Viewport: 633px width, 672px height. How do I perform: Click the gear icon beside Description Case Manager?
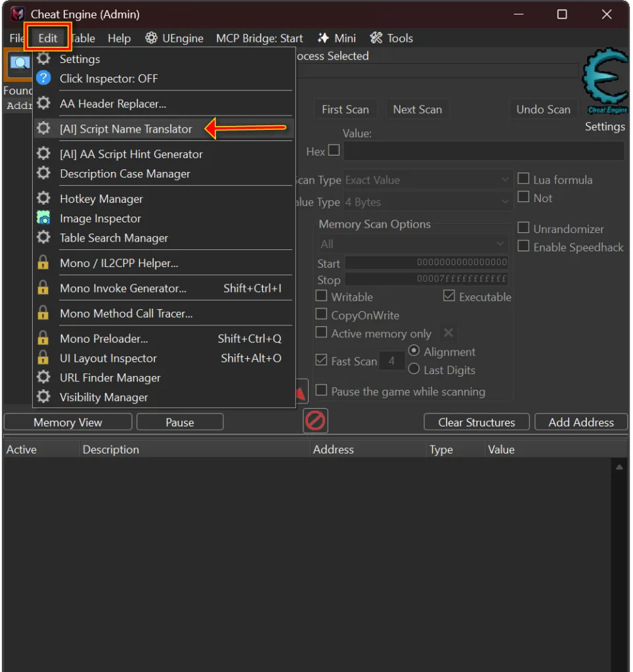pos(43,173)
